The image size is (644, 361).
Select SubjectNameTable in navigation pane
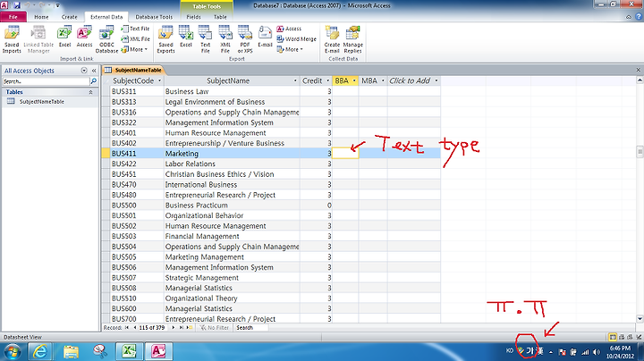coord(41,102)
